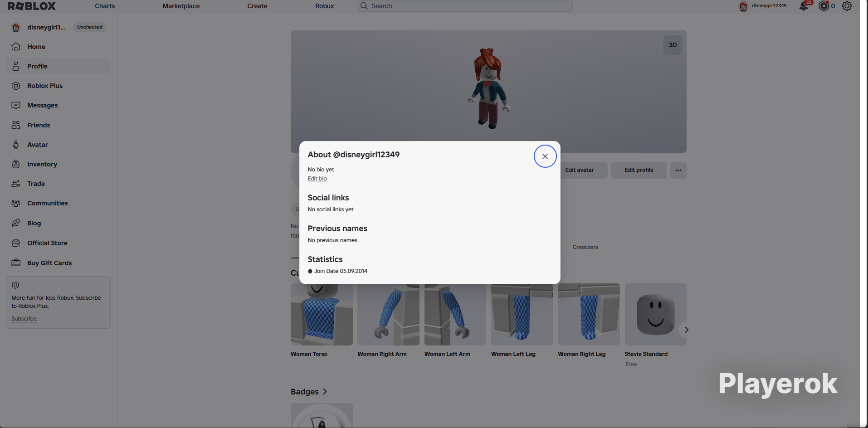
Task: Open the Charts nav tab
Action: click(x=105, y=6)
